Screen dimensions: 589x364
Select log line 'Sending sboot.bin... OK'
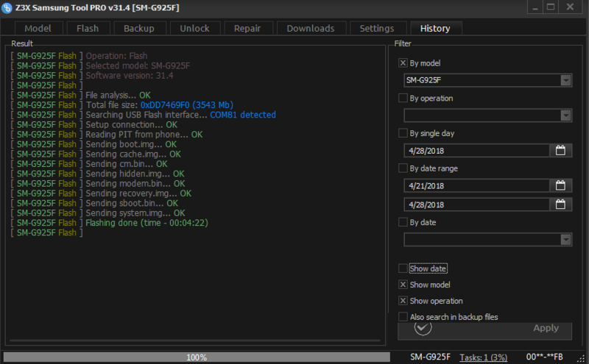click(132, 204)
